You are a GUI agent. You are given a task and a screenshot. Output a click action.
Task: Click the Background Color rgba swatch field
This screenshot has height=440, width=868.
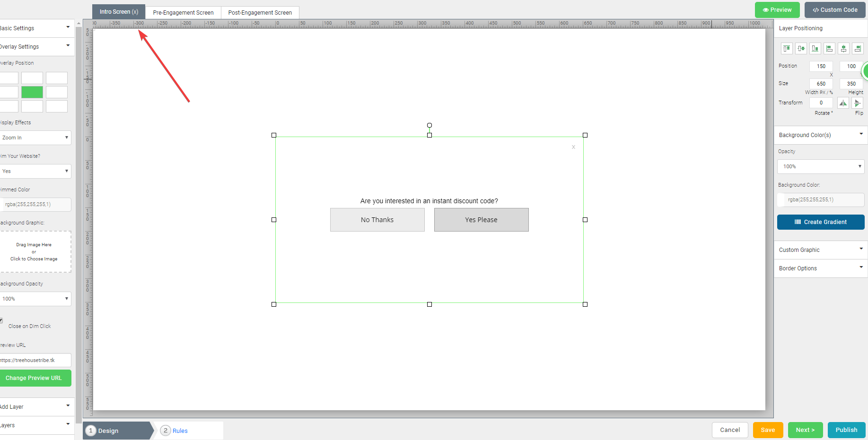pyautogui.click(x=821, y=200)
